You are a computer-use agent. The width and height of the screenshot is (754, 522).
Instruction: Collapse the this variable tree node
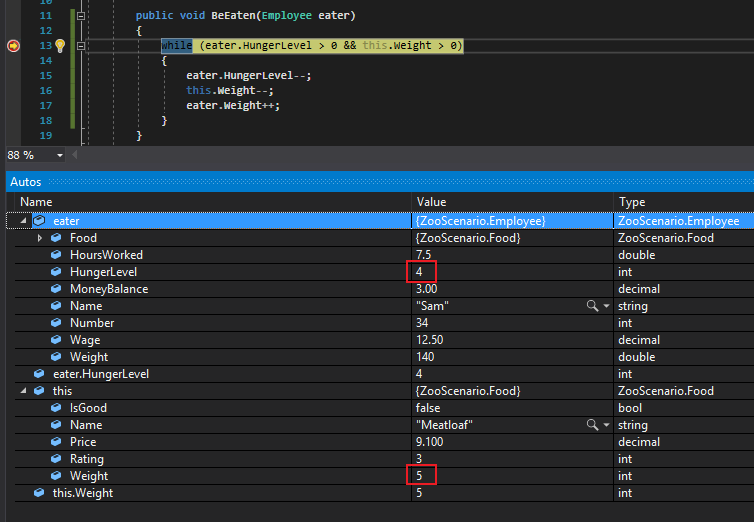(22, 391)
